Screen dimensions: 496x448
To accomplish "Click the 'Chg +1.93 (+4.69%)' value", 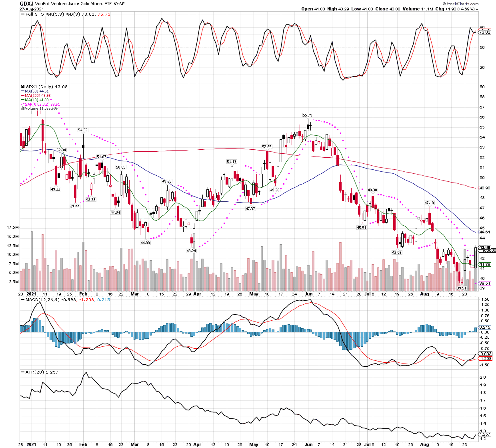I will coord(455,9).
